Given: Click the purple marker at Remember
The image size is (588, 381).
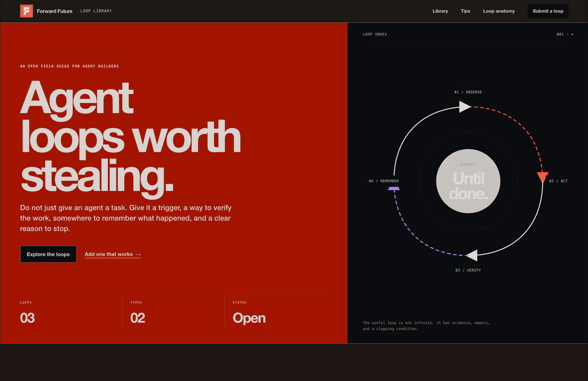Looking at the screenshot, I should point(394,188).
